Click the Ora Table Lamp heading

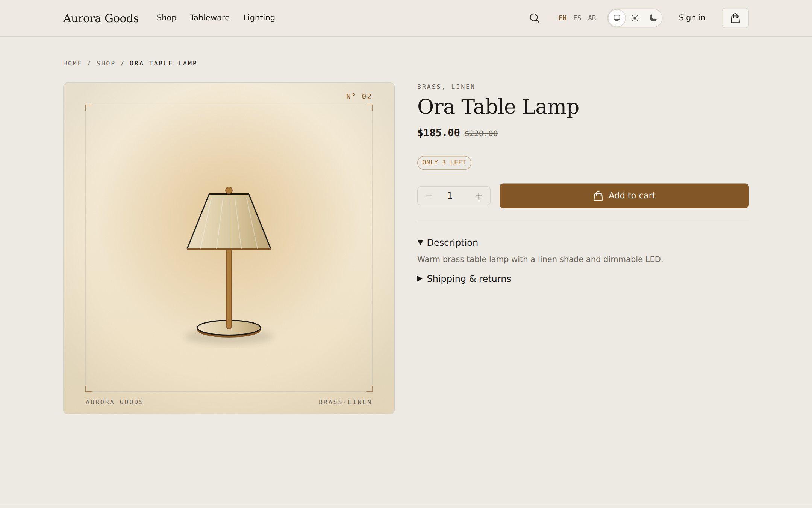(x=498, y=106)
